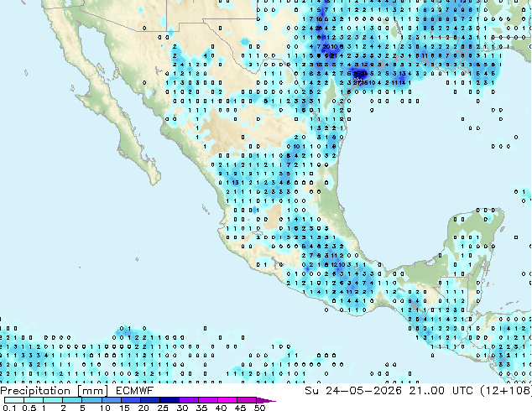
Task: Click the legend value '25'
Action: pyautogui.click(x=163, y=408)
